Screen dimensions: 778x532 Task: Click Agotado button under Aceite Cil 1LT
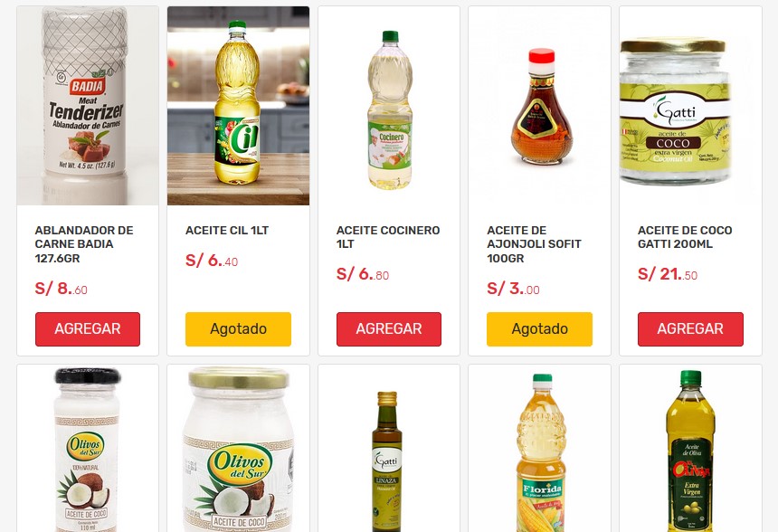[x=238, y=329]
